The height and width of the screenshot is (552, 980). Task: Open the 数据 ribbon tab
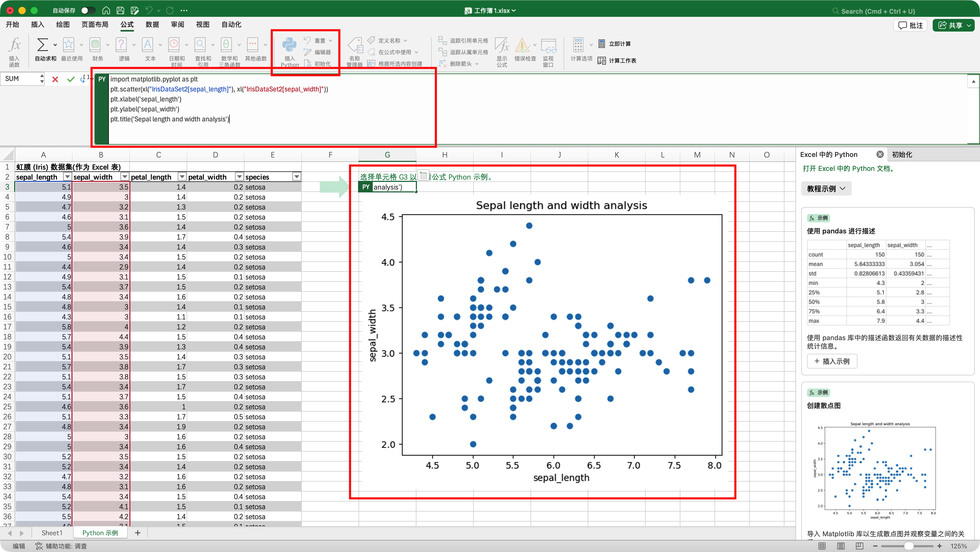pyautogui.click(x=152, y=24)
